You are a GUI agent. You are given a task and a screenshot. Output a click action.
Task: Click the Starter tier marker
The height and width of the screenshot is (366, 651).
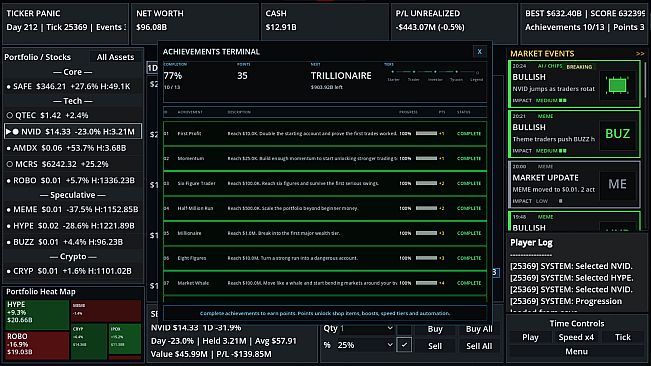[x=393, y=72]
